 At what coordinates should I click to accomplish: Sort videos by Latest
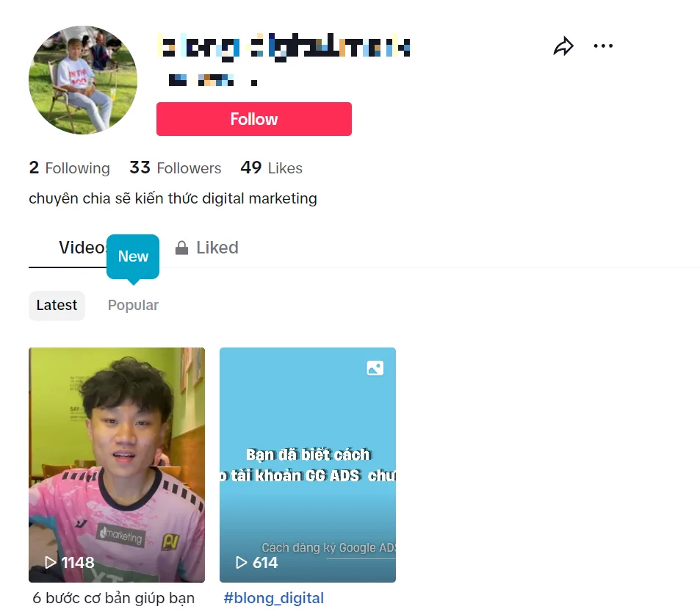tap(57, 306)
